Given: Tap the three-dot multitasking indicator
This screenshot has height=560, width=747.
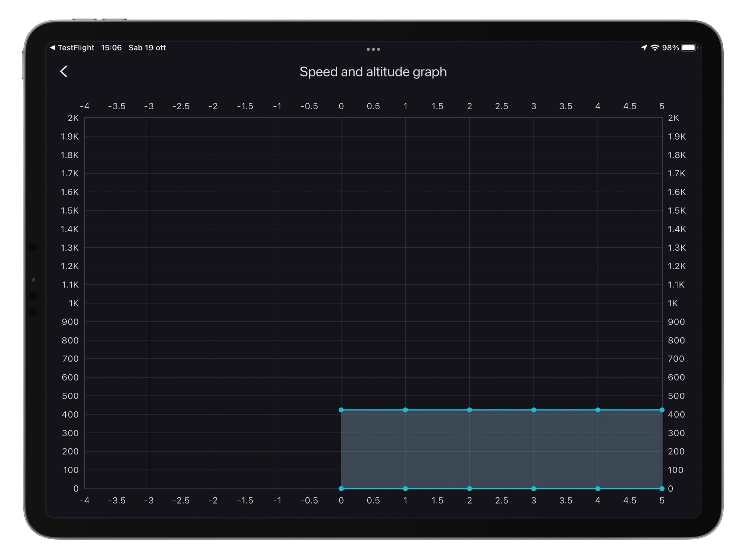Looking at the screenshot, I should click(x=373, y=49).
